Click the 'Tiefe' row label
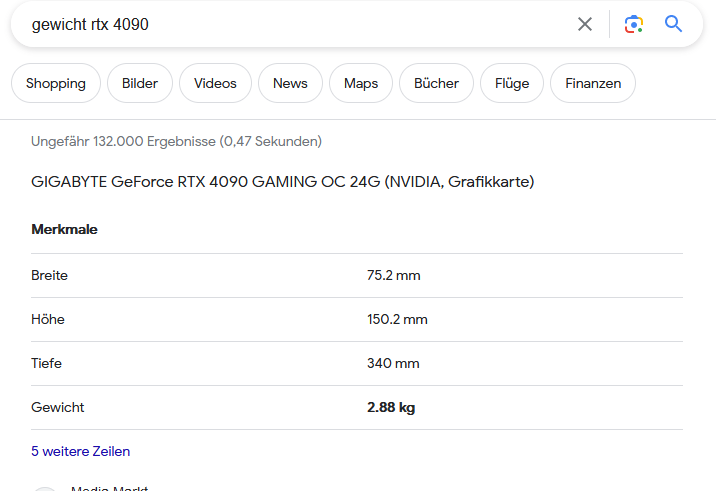This screenshot has width=716, height=491. point(46,363)
